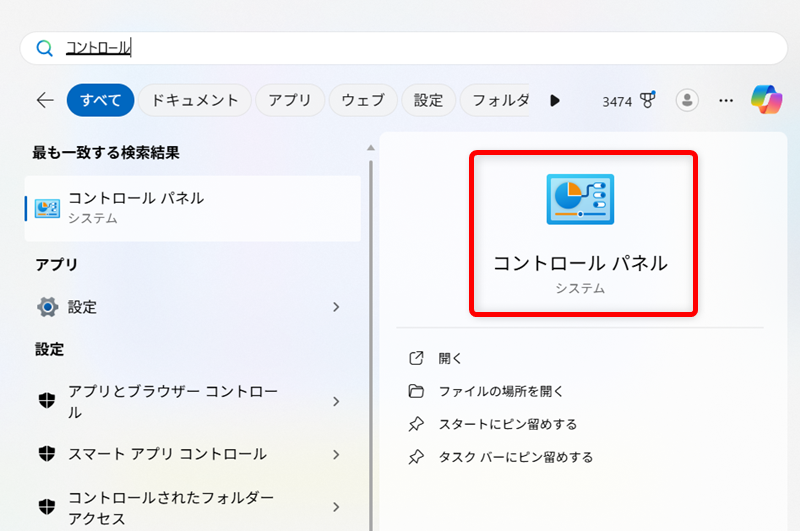Screen dimensions: 800x531
Task: Click the shield icon beside スマート アプリ コントロール
Action: (x=47, y=453)
